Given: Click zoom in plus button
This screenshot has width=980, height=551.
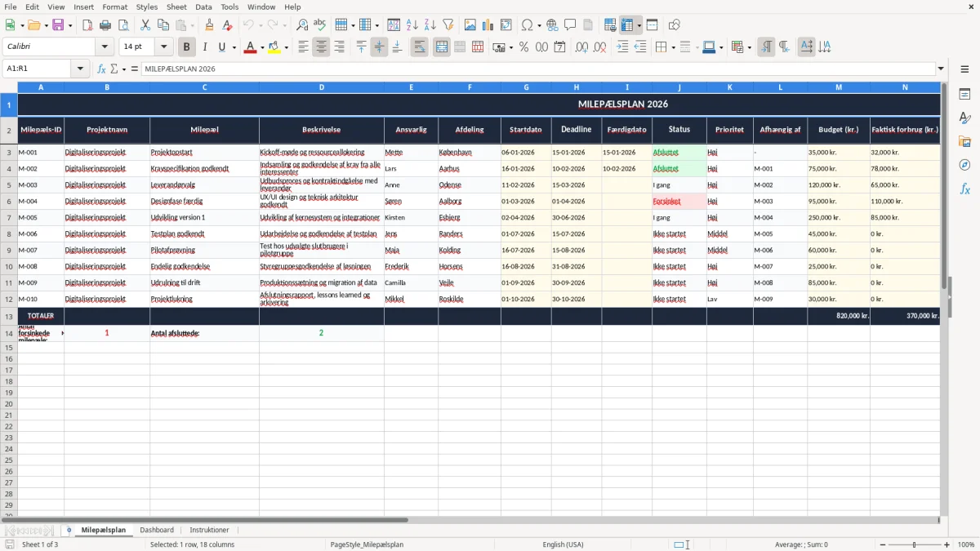Looking at the screenshot, I should [947, 544].
